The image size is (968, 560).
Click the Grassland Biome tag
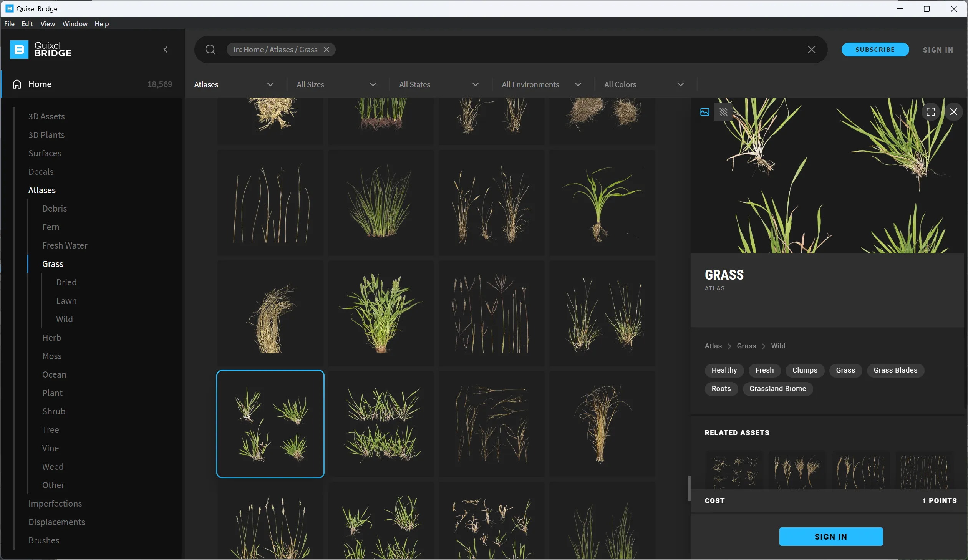777,389
